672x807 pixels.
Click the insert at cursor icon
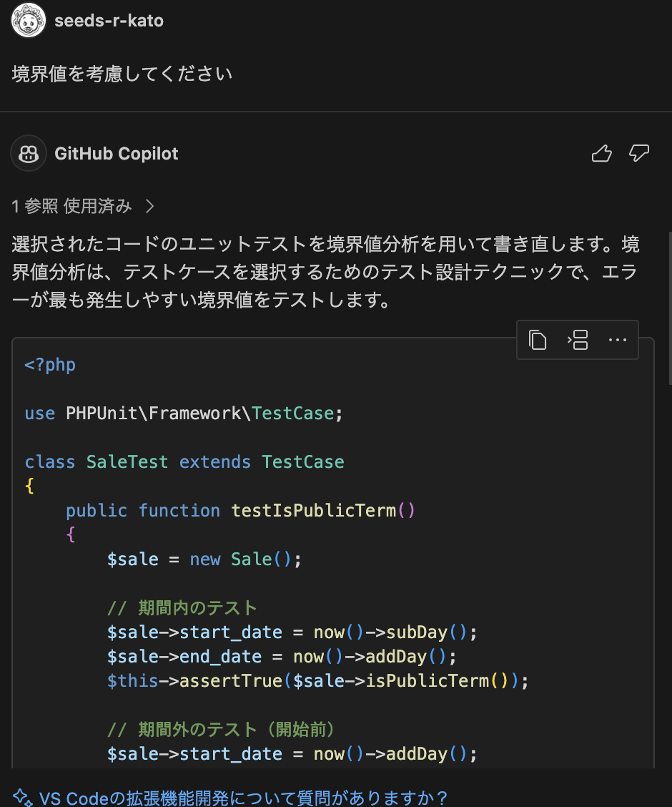(x=578, y=340)
